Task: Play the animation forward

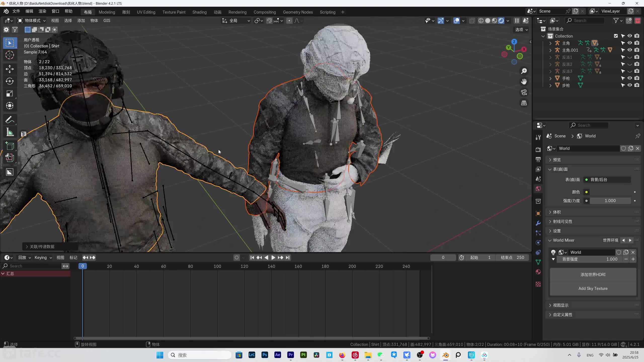Action: (273, 258)
